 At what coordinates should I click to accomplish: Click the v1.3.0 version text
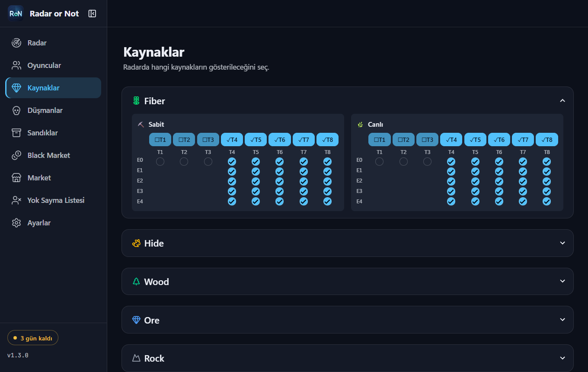[18, 356]
